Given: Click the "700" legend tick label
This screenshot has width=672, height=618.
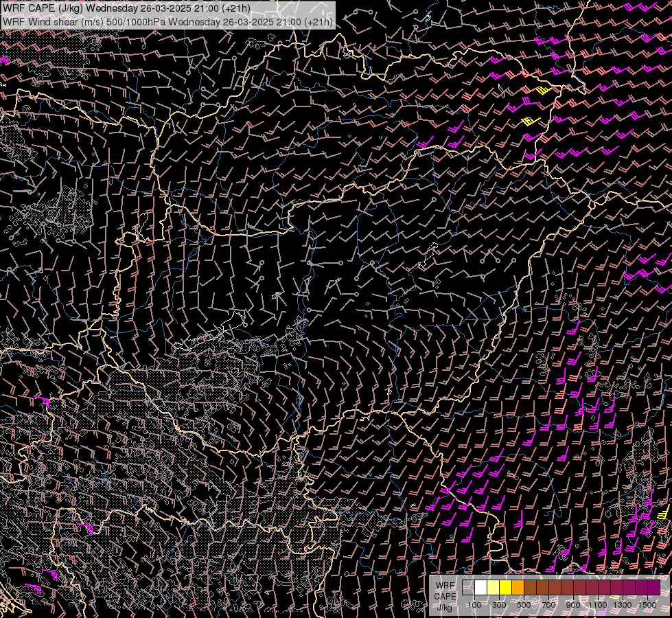Looking at the screenshot, I should [x=548, y=605].
